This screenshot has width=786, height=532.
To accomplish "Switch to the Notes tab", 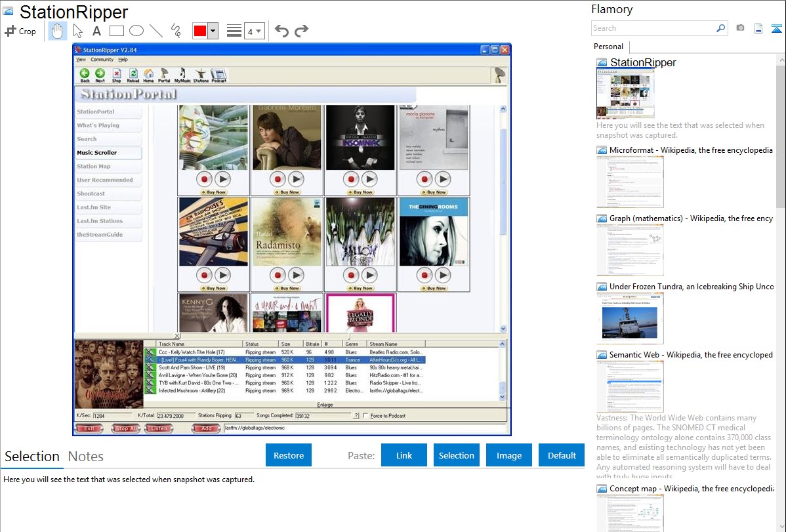I will [86, 457].
